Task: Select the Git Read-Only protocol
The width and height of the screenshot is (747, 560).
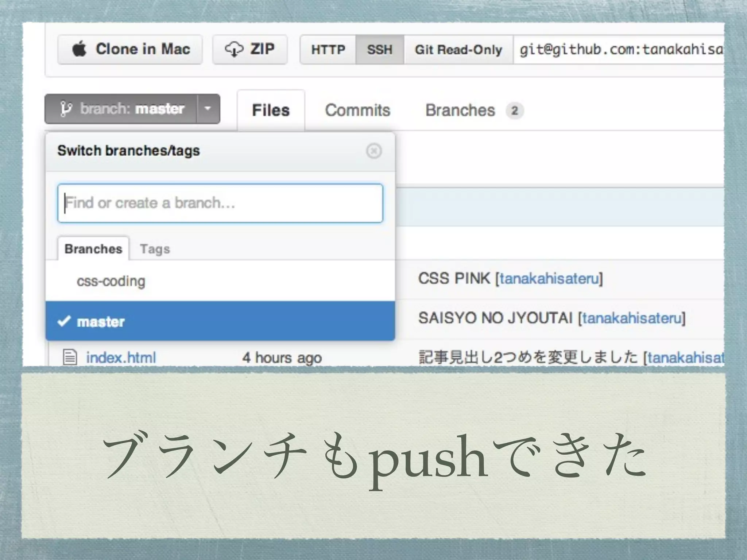Action: [x=458, y=50]
